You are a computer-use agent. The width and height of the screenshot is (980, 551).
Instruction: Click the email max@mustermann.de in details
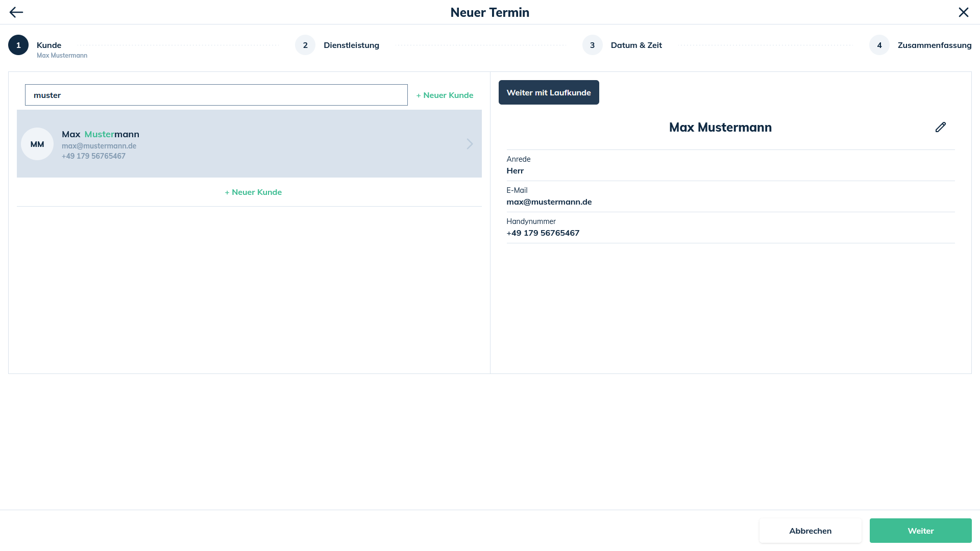(x=549, y=202)
